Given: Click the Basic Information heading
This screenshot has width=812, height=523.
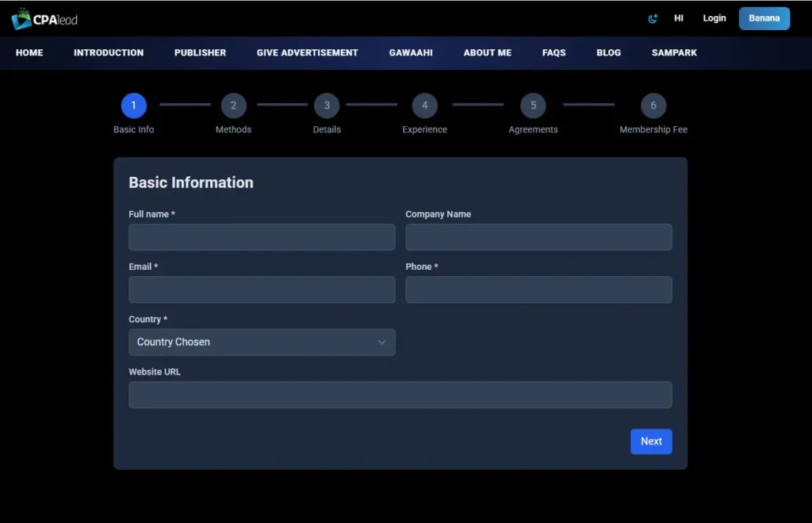Looking at the screenshot, I should (x=191, y=183).
